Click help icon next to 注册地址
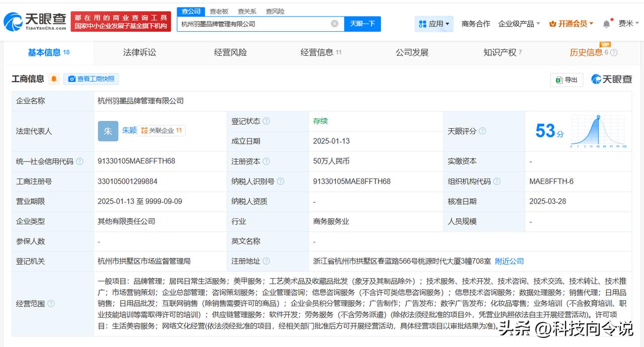Screen dimensions: 644x347 (x=266, y=262)
